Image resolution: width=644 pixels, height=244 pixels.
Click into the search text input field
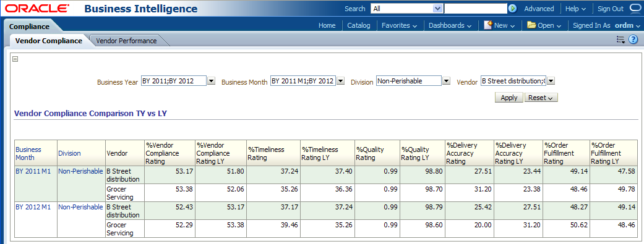pyautogui.click(x=475, y=9)
